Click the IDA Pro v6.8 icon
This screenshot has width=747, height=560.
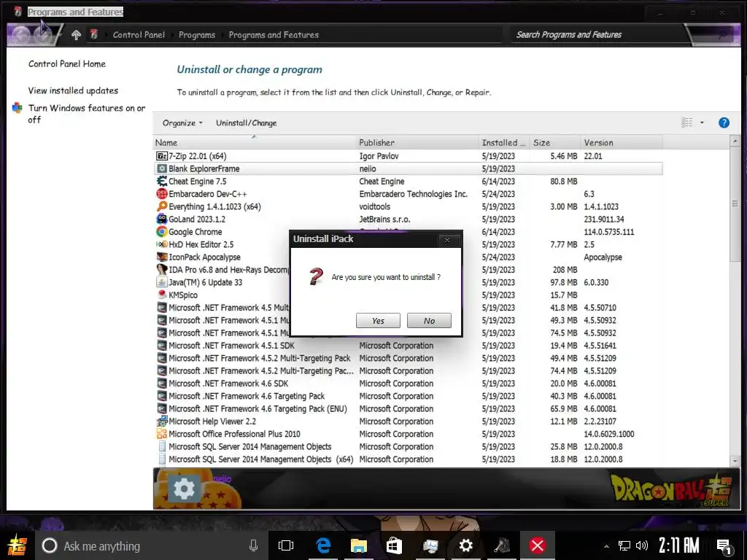tap(162, 270)
